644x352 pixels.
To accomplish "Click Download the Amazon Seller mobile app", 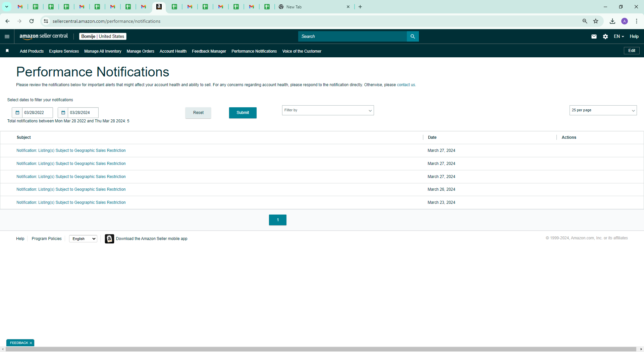I will pos(152,239).
